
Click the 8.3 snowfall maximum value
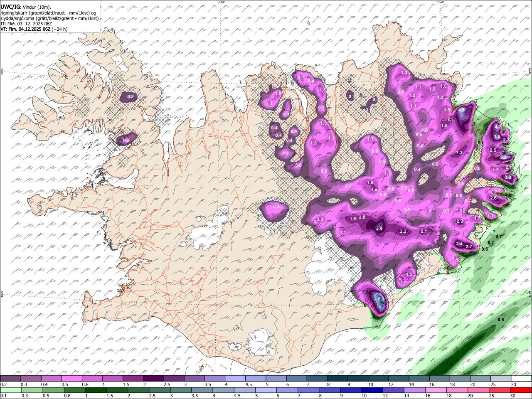click(381, 298)
